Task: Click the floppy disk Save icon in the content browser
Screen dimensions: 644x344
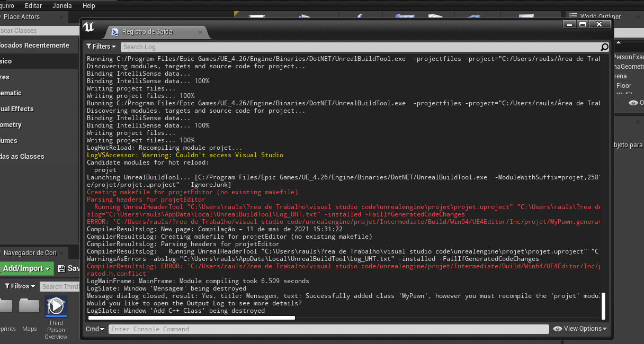Action: [x=61, y=268]
